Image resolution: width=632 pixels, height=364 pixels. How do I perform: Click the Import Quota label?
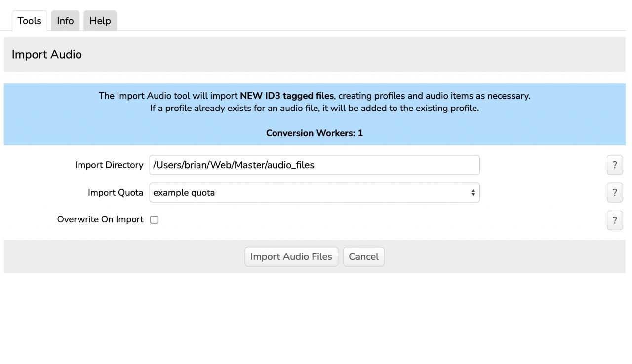[116, 193]
